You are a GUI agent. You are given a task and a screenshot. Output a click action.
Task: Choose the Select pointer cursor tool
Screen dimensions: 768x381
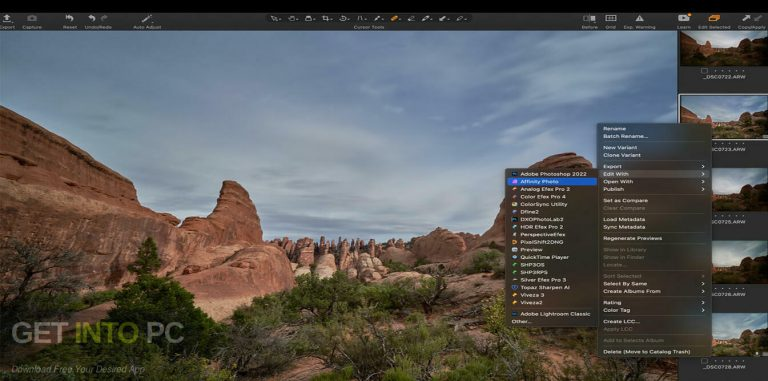coord(275,19)
